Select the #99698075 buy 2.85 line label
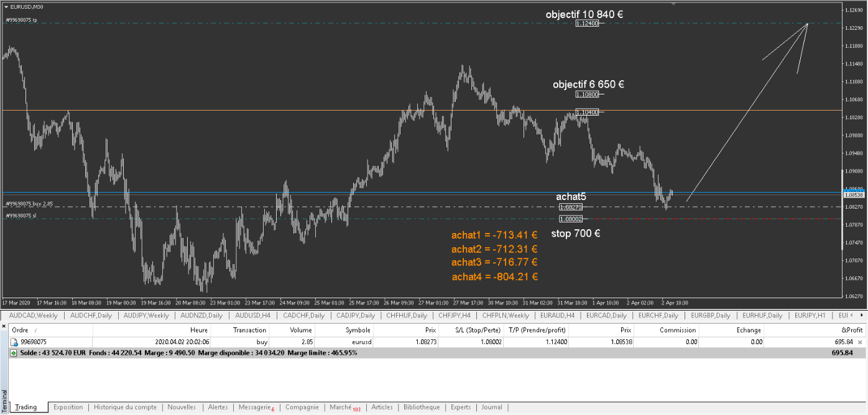Viewport: 868px width, 415px height. 29,203
